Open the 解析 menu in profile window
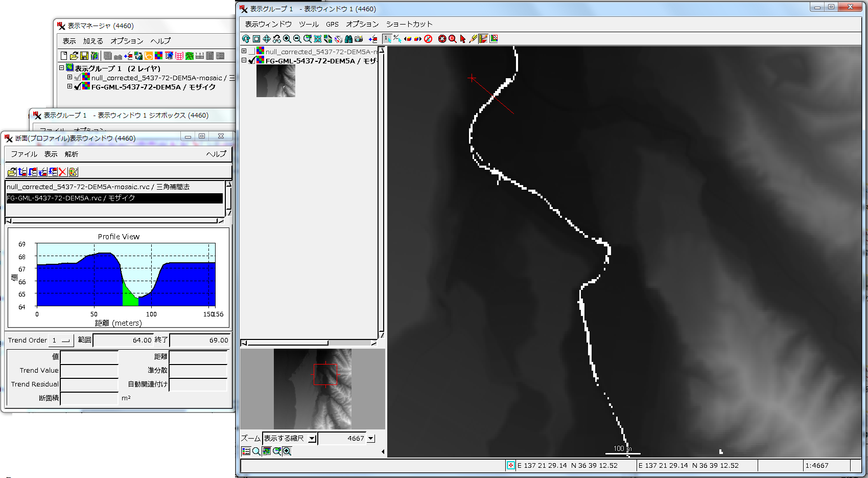The width and height of the screenshot is (868, 478). 72,154
